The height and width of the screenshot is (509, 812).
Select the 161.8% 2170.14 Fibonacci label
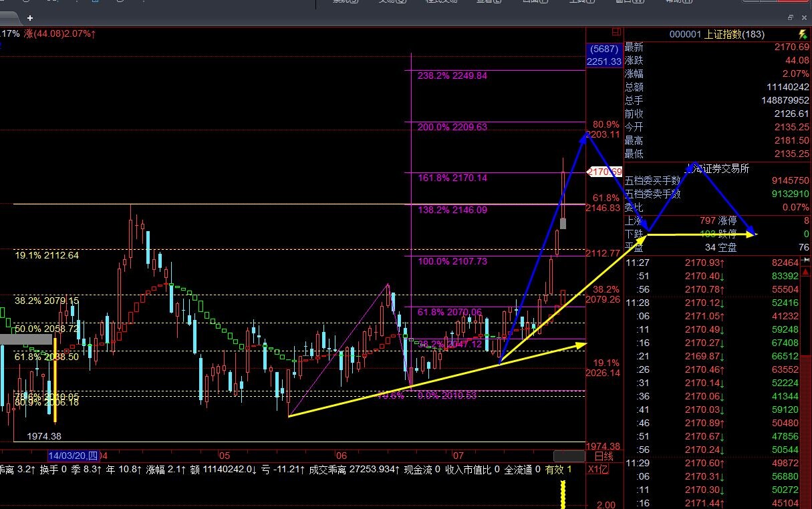pyautogui.click(x=452, y=178)
